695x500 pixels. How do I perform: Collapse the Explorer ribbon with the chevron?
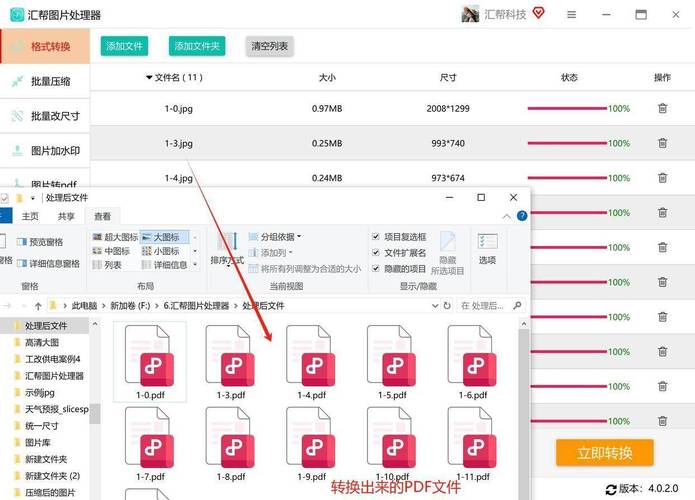tap(506, 216)
